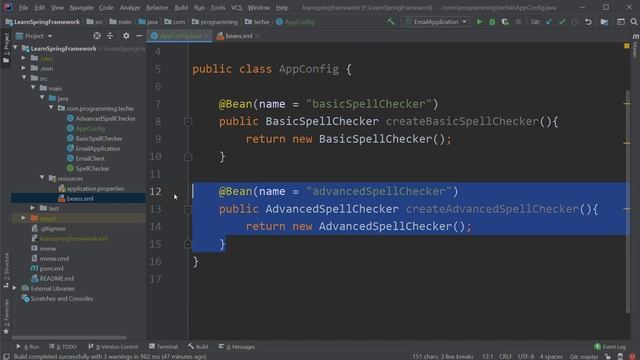This screenshot has width=640, height=360.
Task: Select README.md in project tree
Action: click(x=52, y=278)
